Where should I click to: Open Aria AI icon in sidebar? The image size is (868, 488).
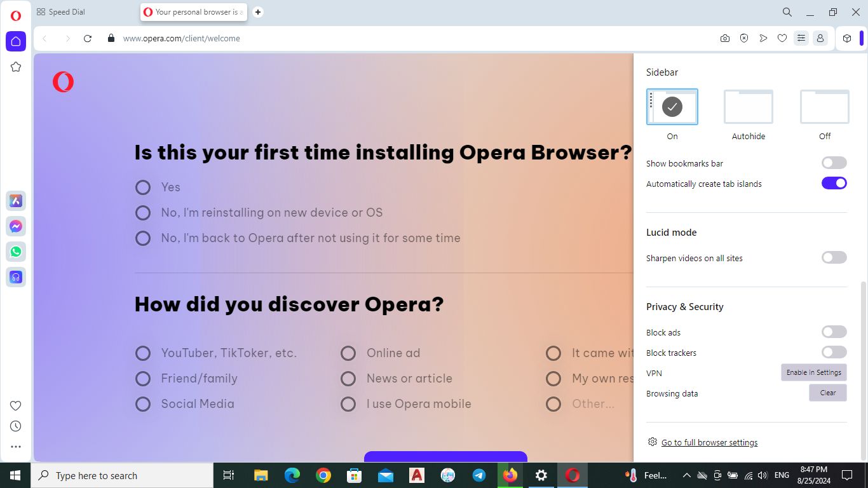tap(16, 201)
